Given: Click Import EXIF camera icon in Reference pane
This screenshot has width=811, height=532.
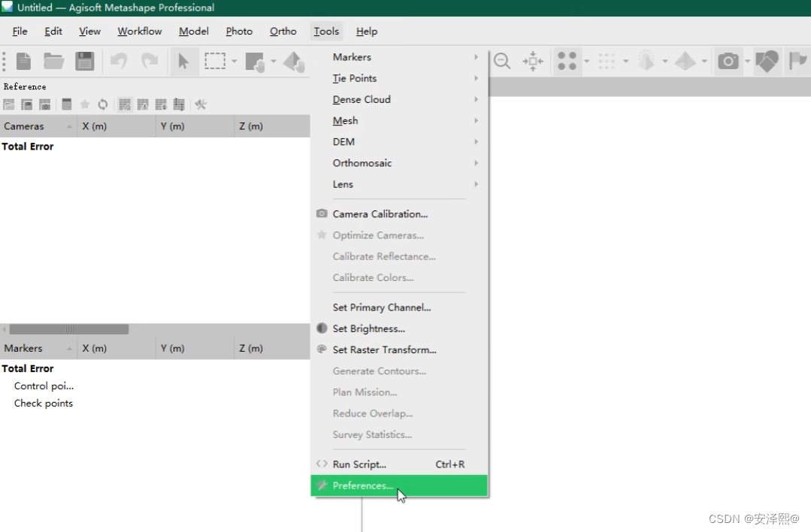Looking at the screenshot, I should pyautogui.click(x=45, y=104).
